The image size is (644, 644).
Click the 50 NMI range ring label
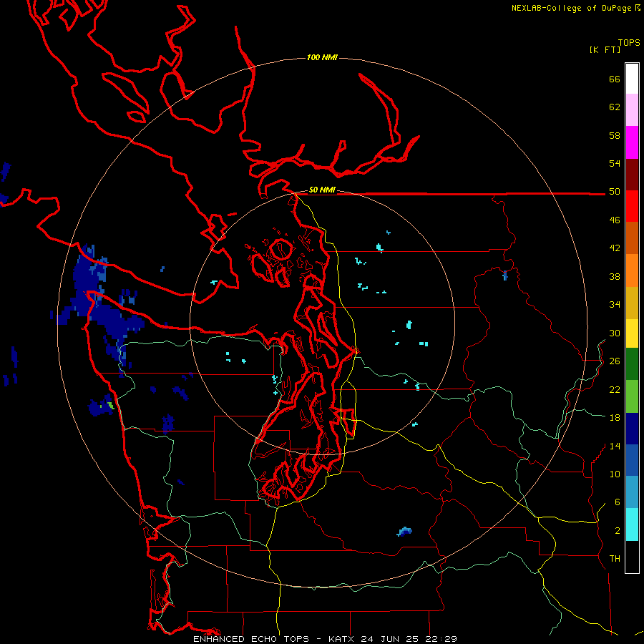click(x=322, y=190)
